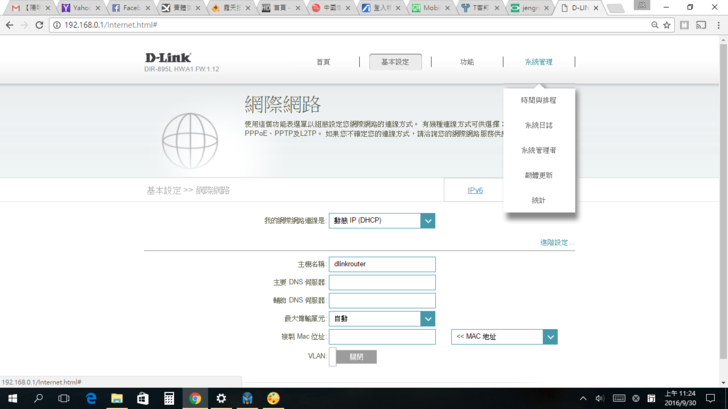Open the << MAC 地址 dropdown

549,337
